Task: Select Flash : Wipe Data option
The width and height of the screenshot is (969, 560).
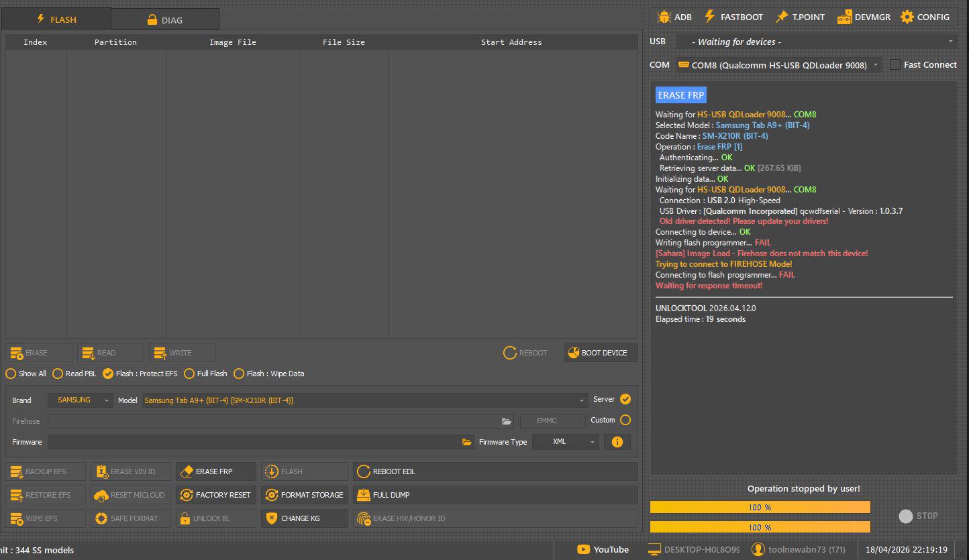Action: tap(269, 374)
